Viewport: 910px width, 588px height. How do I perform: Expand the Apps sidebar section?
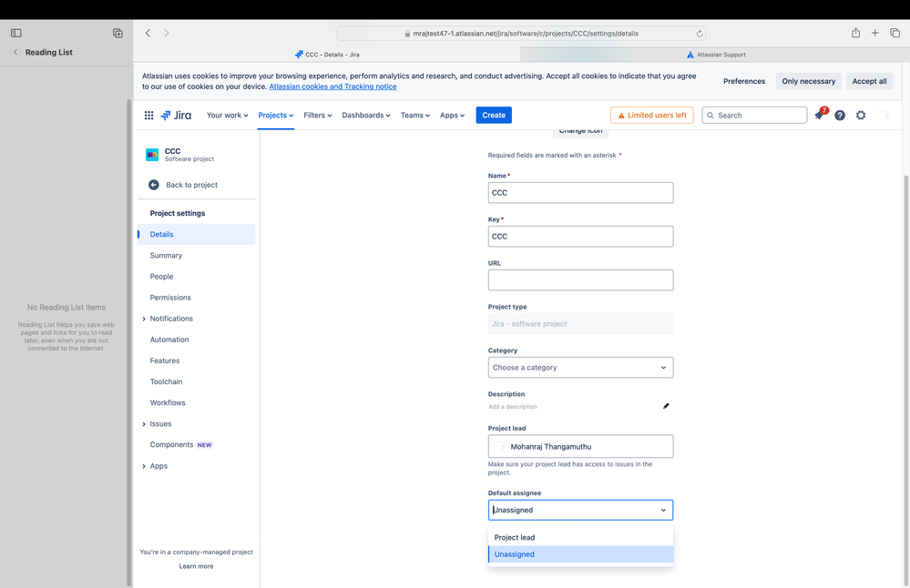click(x=144, y=466)
